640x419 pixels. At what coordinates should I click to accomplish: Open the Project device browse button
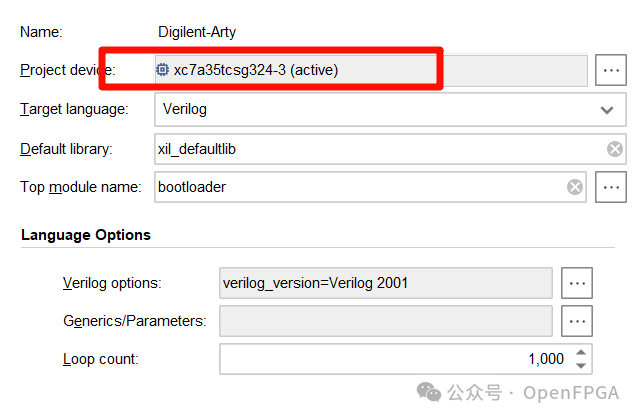(611, 70)
